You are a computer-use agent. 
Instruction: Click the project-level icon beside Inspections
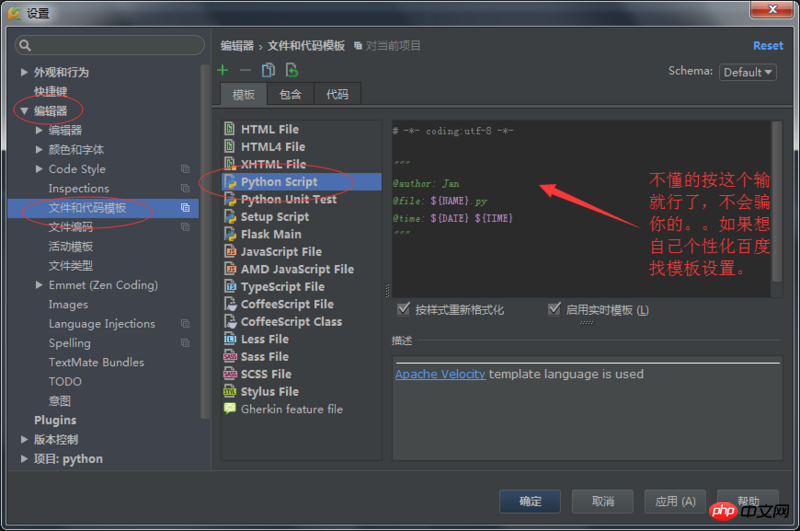185,188
